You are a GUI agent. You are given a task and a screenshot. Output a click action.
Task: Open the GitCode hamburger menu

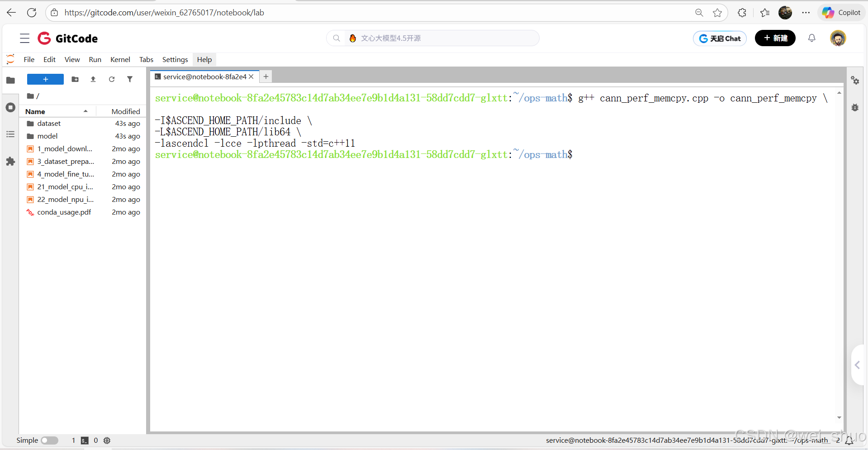coord(24,38)
